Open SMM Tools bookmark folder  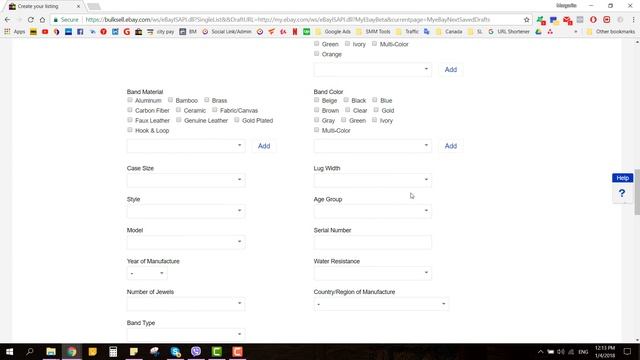373,31
